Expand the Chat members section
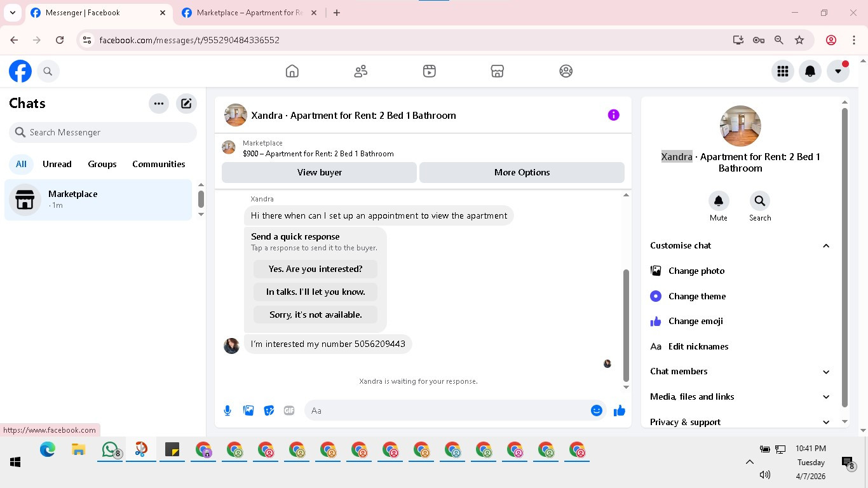Viewport: 868px width, 488px height. coord(740,372)
